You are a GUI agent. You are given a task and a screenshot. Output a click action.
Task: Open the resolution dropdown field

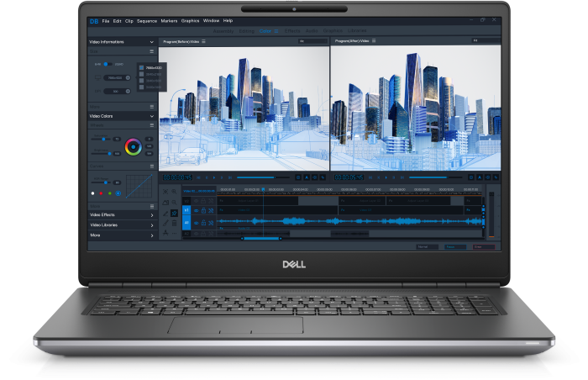117,77
